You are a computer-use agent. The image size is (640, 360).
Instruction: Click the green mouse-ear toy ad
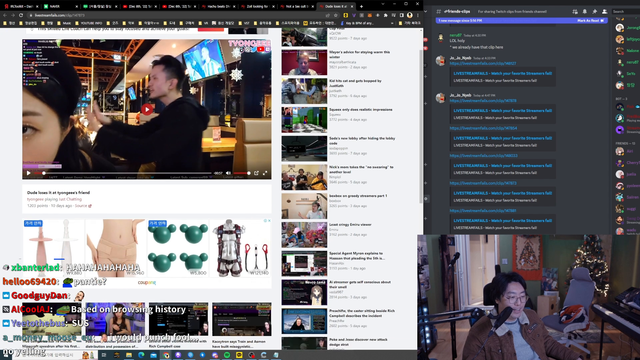point(178,248)
